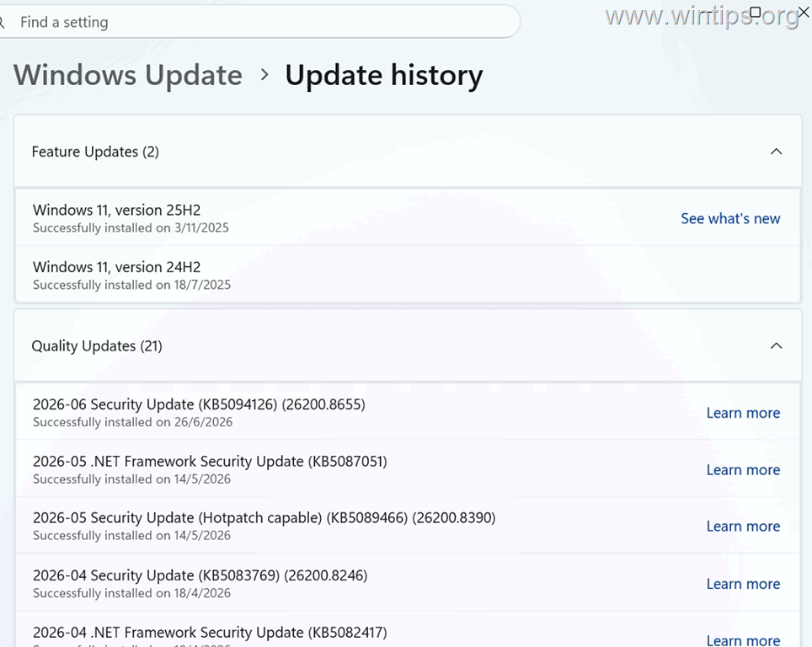Select 2026-06 Security Update (KB5094126) row

(x=408, y=412)
